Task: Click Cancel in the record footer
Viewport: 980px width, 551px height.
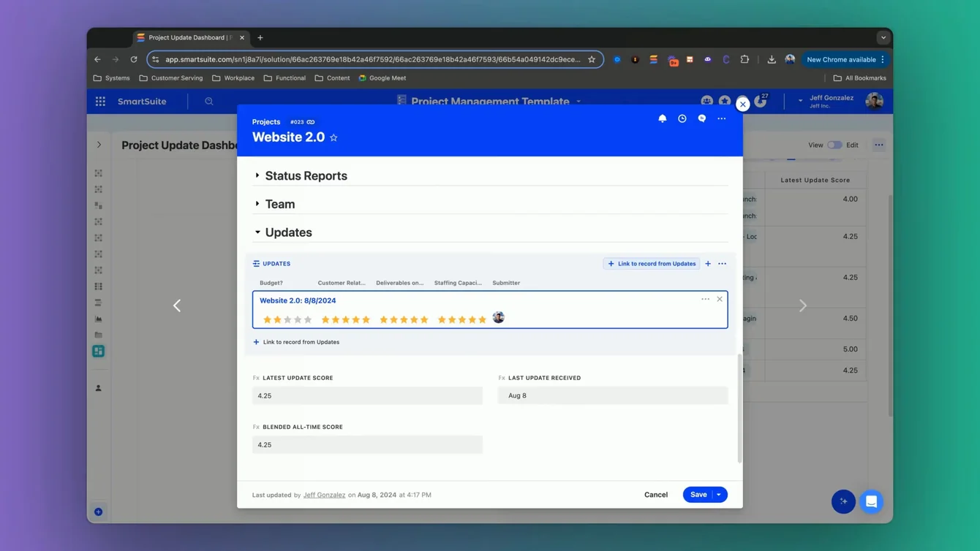Action: (656, 495)
